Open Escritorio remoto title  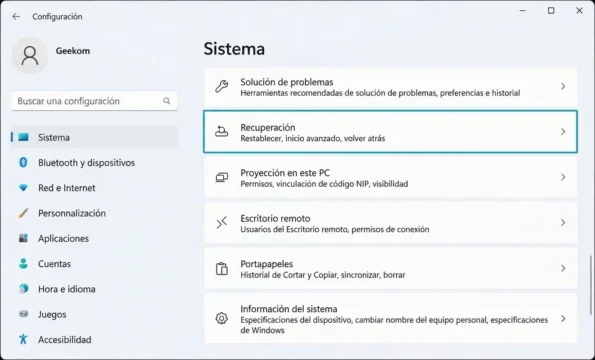(275, 219)
